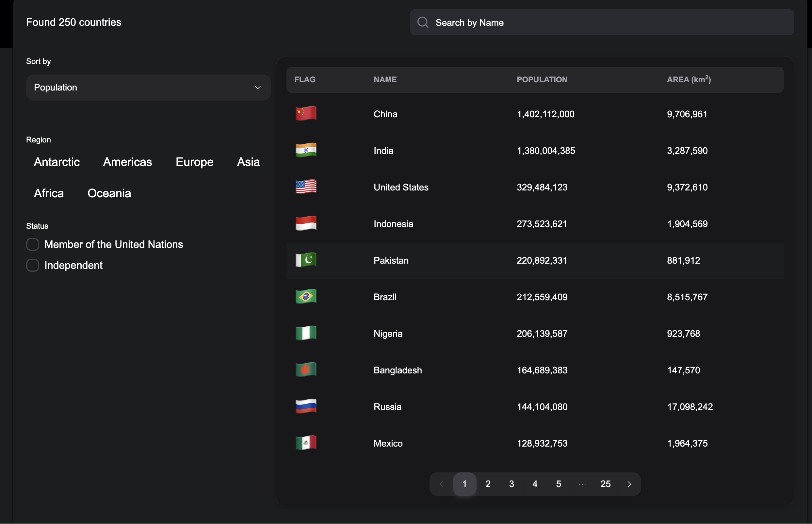
Task: Click the Mexico flag icon
Action: click(306, 443)
